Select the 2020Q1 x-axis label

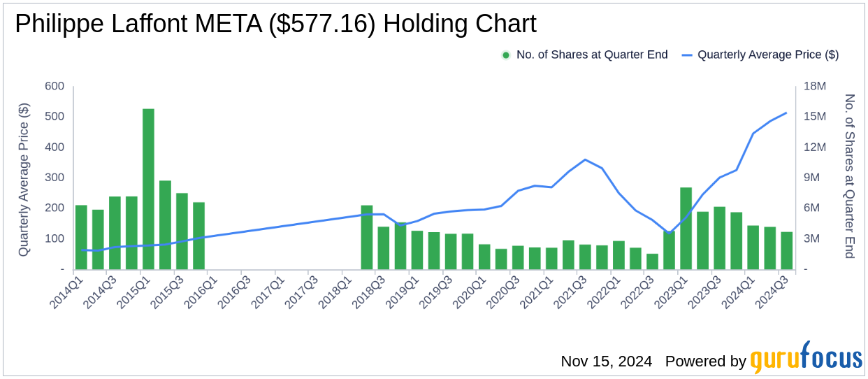(468, 292)
